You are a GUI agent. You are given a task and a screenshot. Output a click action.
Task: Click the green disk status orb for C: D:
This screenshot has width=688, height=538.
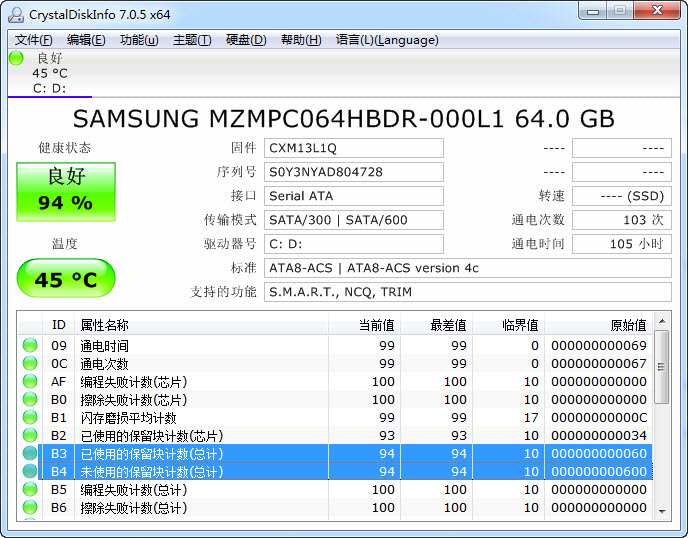16,58
